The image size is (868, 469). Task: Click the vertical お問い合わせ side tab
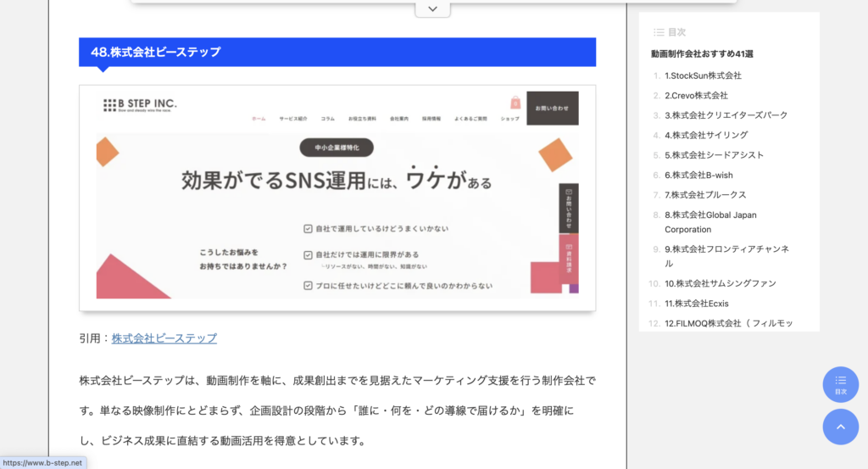[569, 208]
